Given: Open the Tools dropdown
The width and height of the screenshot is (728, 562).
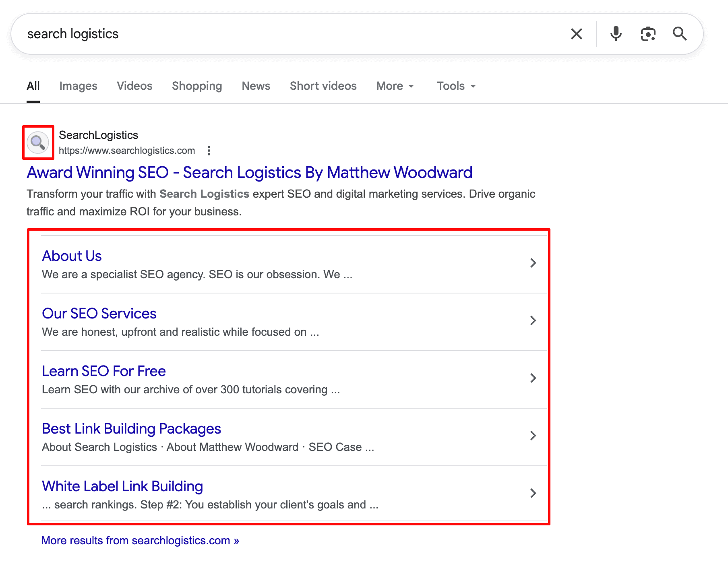Looking at the screenshot, I should pos(456,86).
